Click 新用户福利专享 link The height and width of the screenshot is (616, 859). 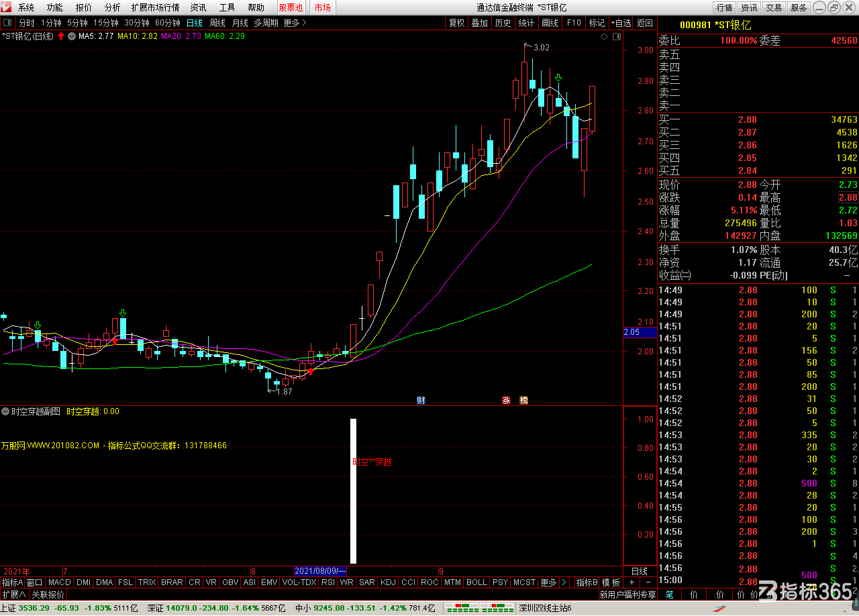pos(627,595)
